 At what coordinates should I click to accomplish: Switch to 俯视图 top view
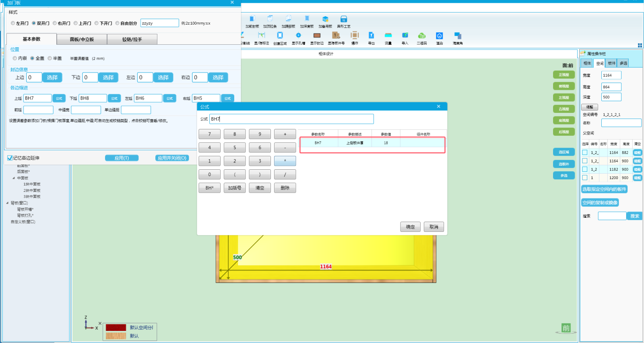[x=564, y=86]
